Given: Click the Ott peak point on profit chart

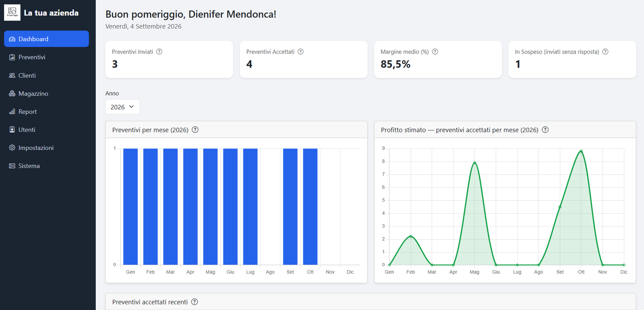Looking at the screenshot, I should [581, 151].
